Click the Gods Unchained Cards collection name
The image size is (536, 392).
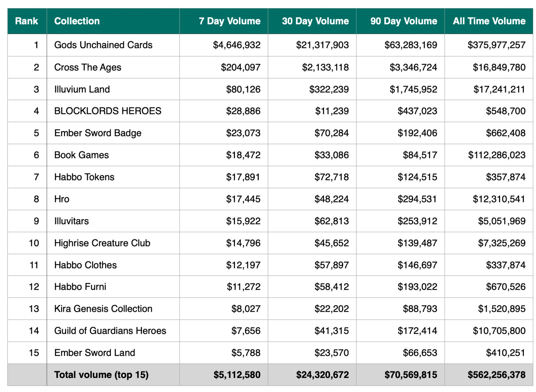tap(103, 45)
